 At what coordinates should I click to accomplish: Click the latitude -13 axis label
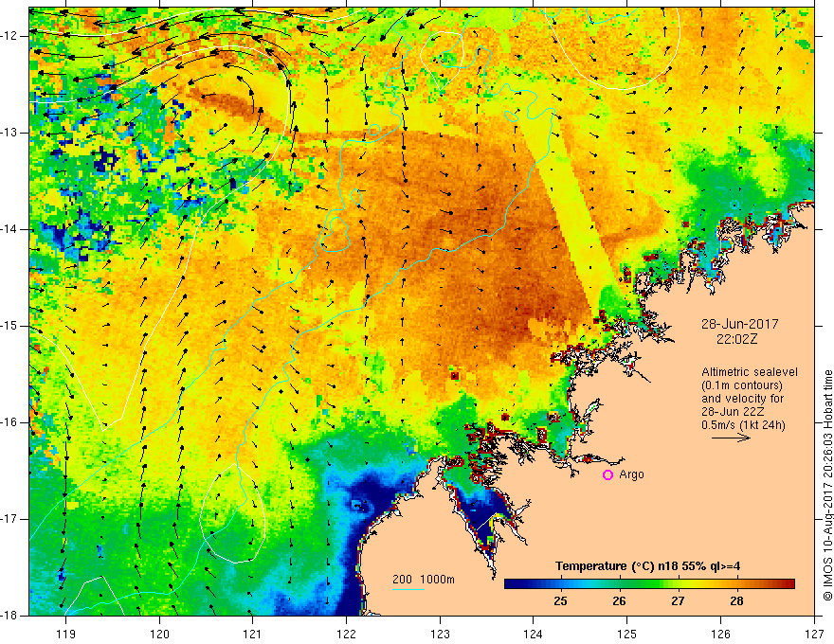pyautogui.click(x=9, y=133)
